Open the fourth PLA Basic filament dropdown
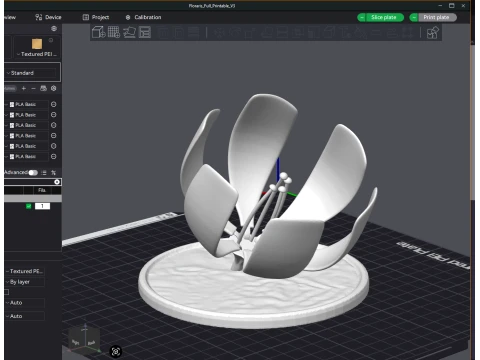 pyautogui.click(x=27, y=136)
